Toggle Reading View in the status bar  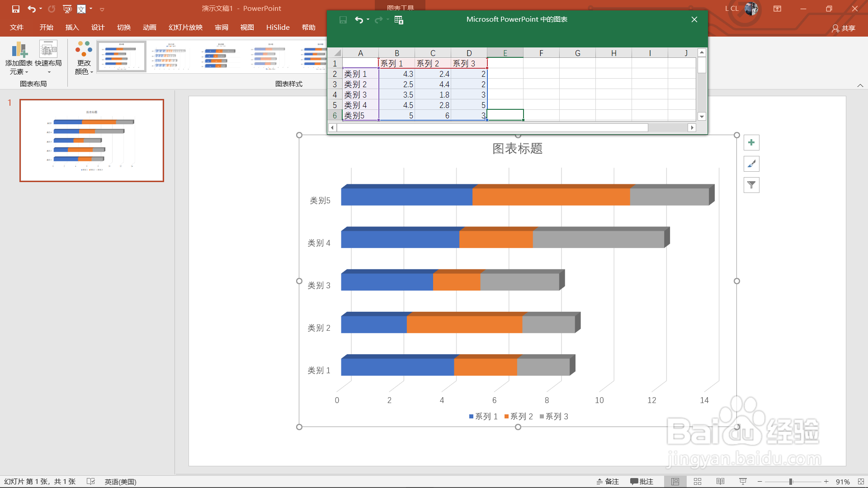(721, 481)
